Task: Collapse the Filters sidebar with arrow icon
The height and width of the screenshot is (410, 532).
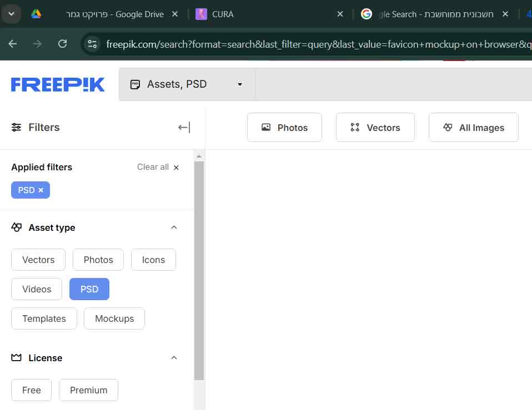Action: tap(184, 128)
